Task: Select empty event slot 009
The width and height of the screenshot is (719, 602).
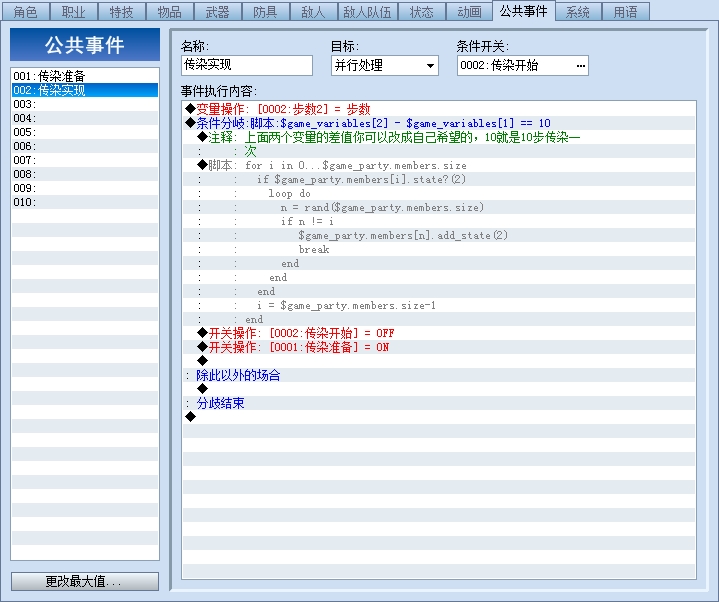Action: coord(85,188)
